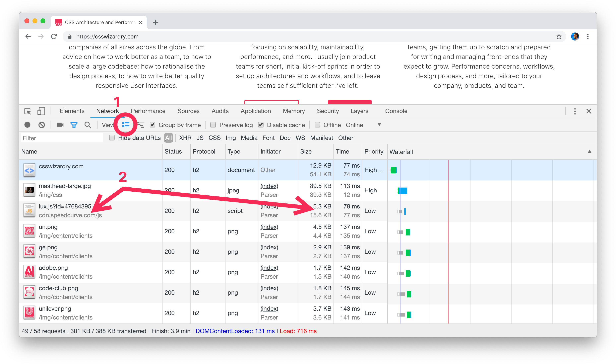Uncheck the Disable cache checkbox
The height and width of the screenshot is (364, 616).
(x=261, y=125)
